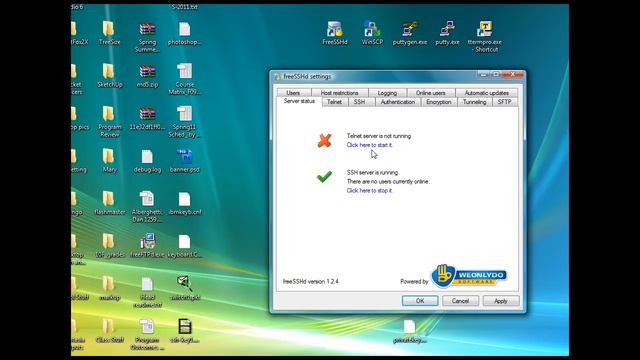Select the Server status tab
This screenshot has height=360, width=640.
pos(299,101)
